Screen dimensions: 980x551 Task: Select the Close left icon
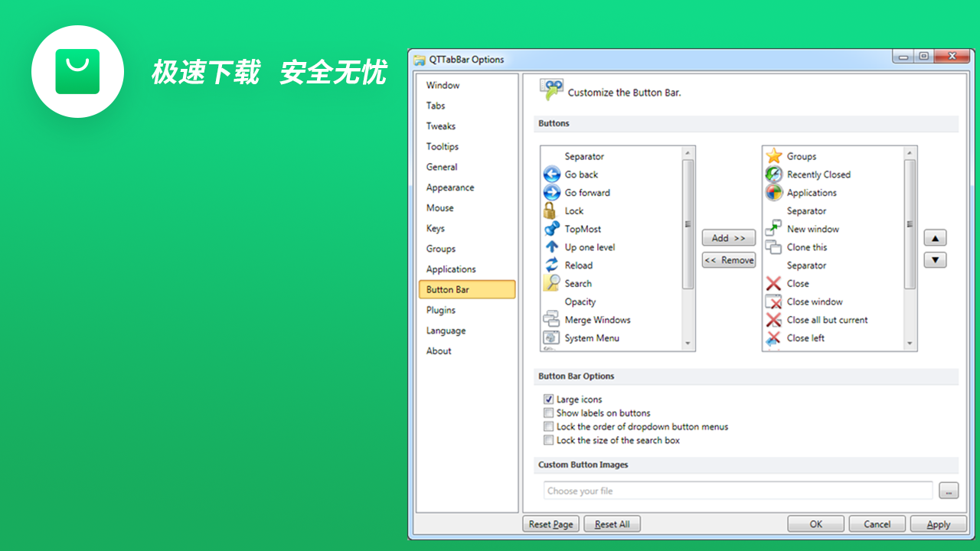point(774,337)
